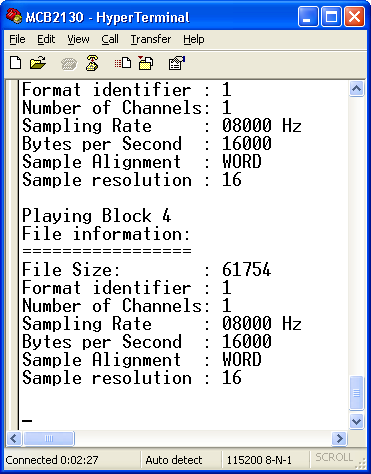Screen dimensions: 371x474
Task: Click the horizontal scrollbar right arrow
Action: point(339,438)
